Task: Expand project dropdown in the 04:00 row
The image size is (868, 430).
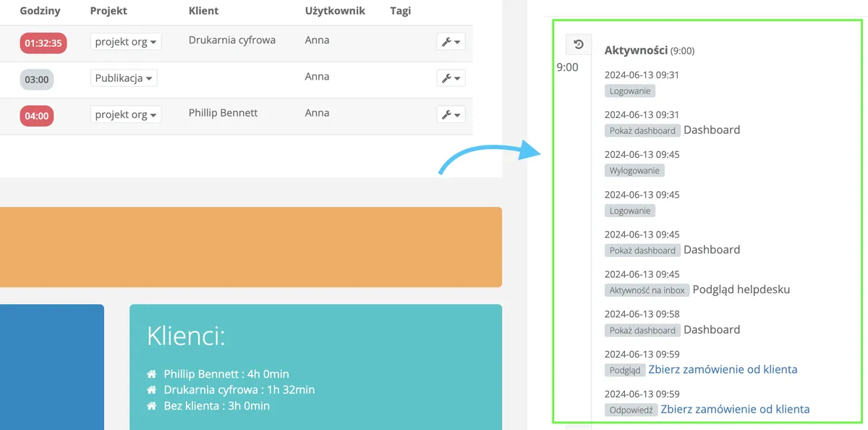Action: (126, 114)
